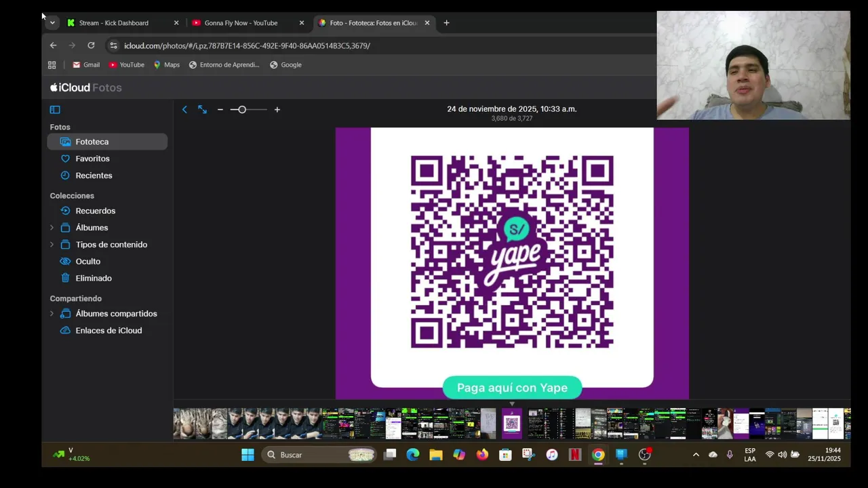Expand the Álbumes chevron
Screen dimensions: 868x488
coord(52,228)
